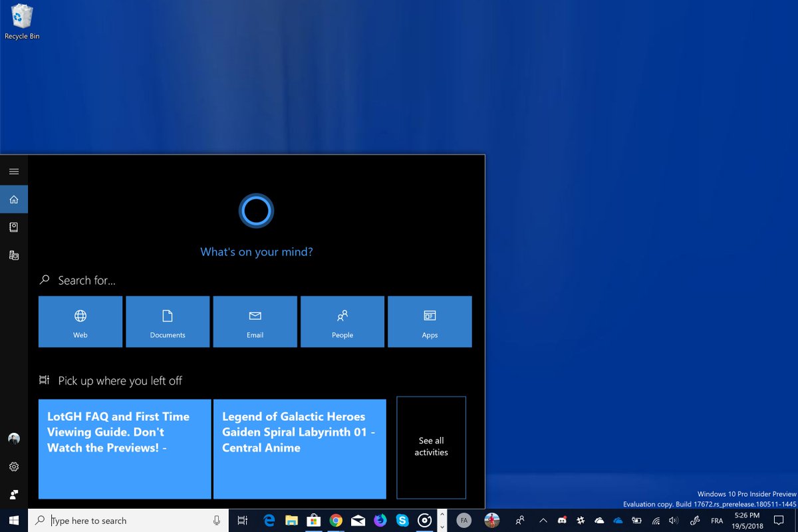Click the Discord tray icon
Viewport: 798px width, 532px height.
tap(562, 521)
